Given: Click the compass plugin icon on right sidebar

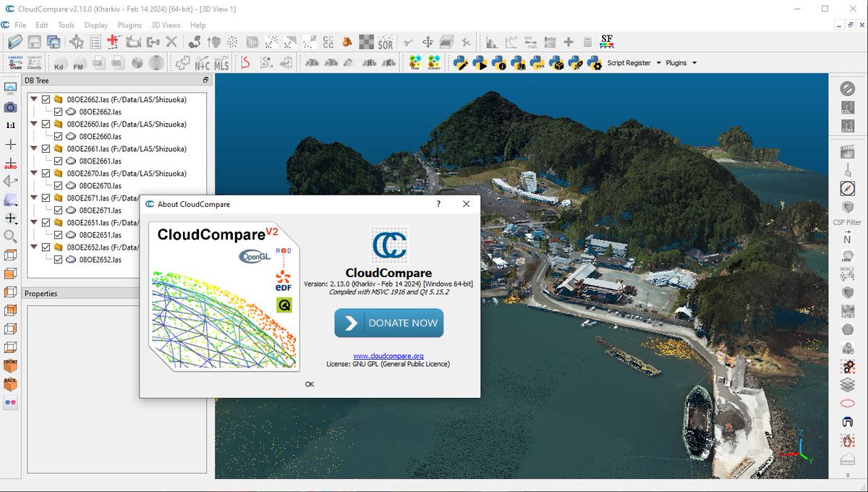Looking at the screenshot, I should [847, 188].
